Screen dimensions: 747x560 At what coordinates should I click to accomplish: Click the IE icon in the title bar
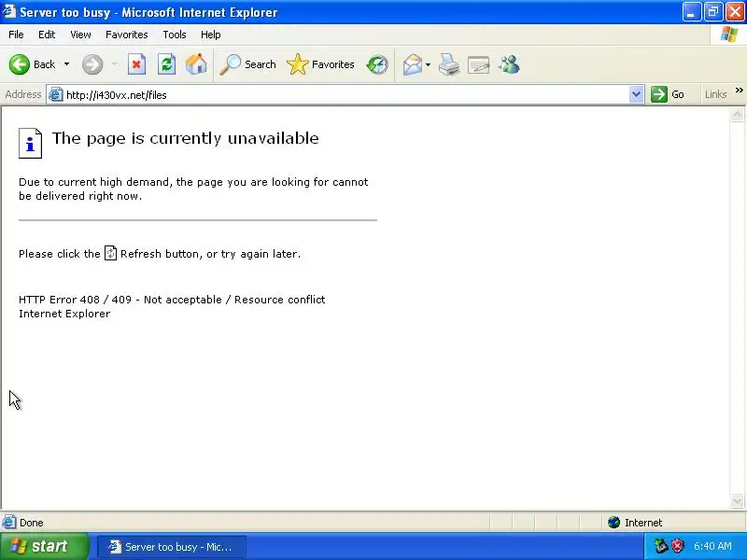[x=8, y=11]
